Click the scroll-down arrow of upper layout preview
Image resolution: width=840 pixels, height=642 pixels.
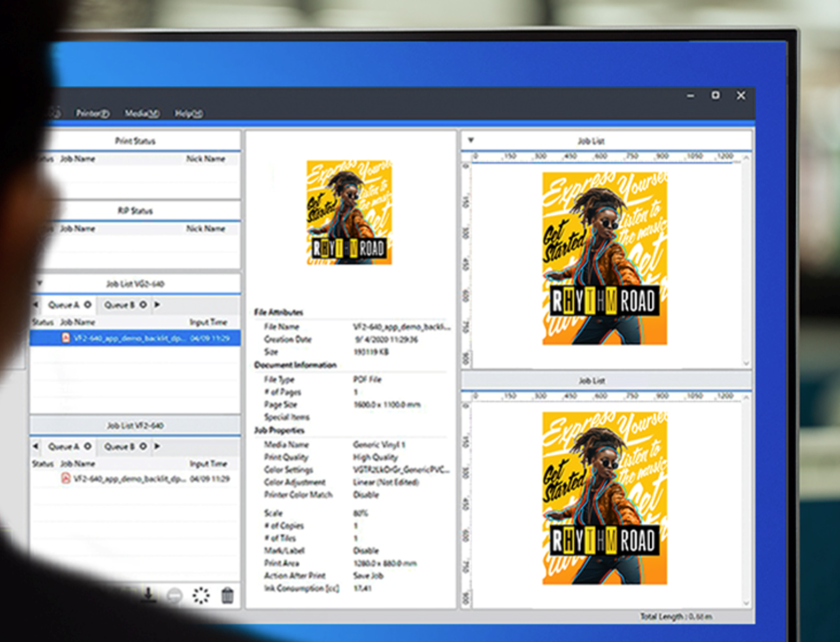[746, 363]
